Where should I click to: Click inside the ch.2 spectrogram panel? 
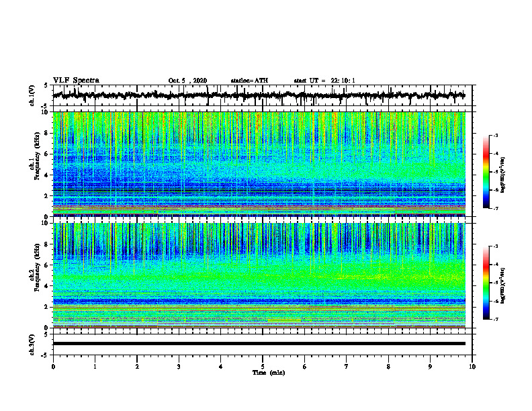point(259,275)
